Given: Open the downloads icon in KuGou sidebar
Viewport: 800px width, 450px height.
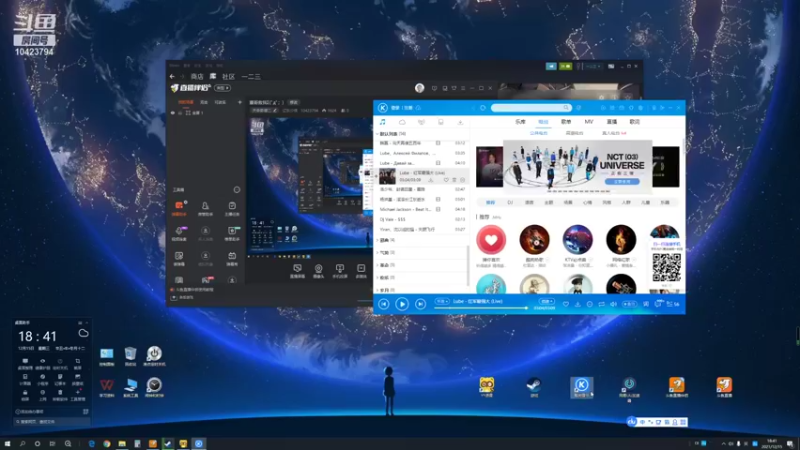Looking at the screenshot, I should click(460, 122).
